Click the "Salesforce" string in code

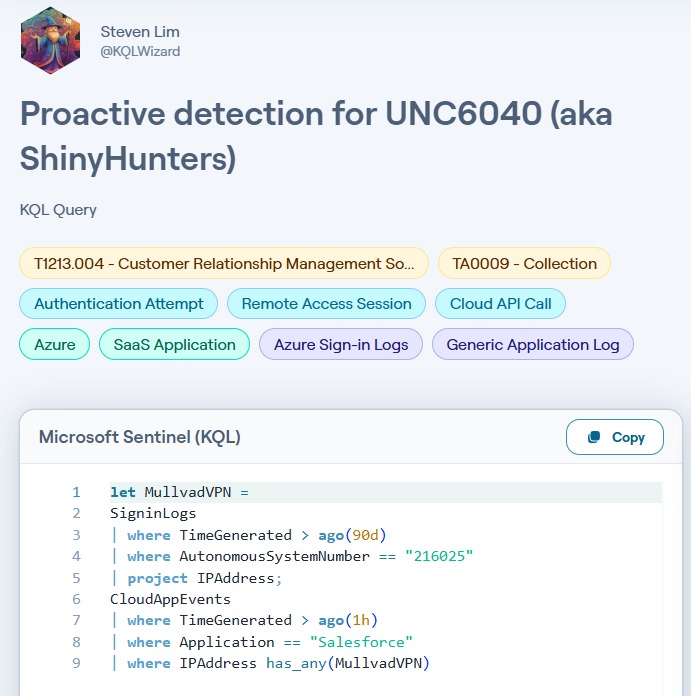point(361,642)
